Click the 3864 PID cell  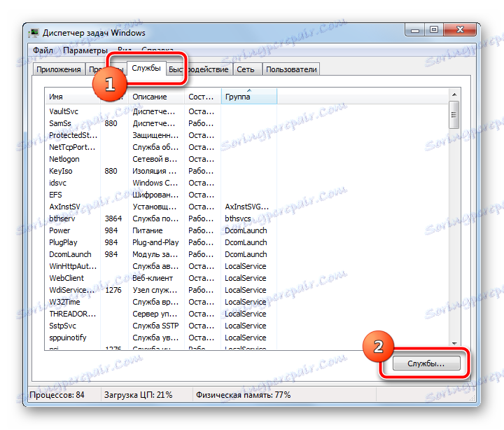click(x=113, y=219)
